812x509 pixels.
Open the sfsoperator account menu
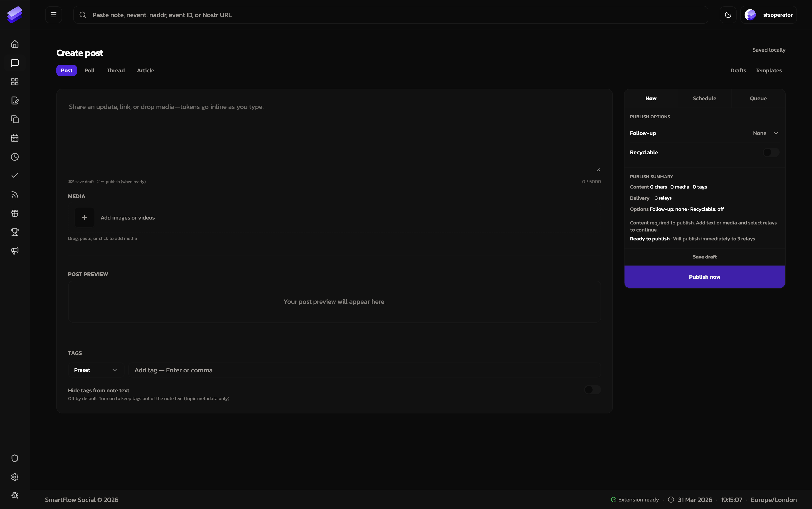[769, 15]
